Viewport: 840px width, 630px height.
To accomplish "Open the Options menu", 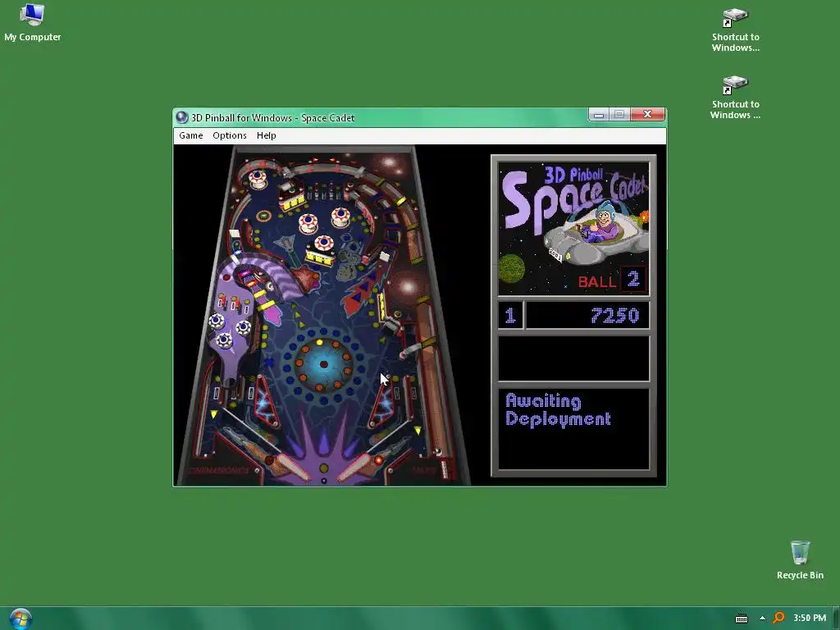I will coord(230,135).
